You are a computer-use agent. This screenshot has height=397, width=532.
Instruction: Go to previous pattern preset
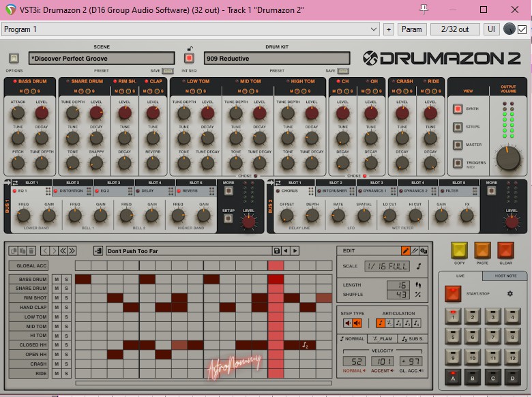286,251
